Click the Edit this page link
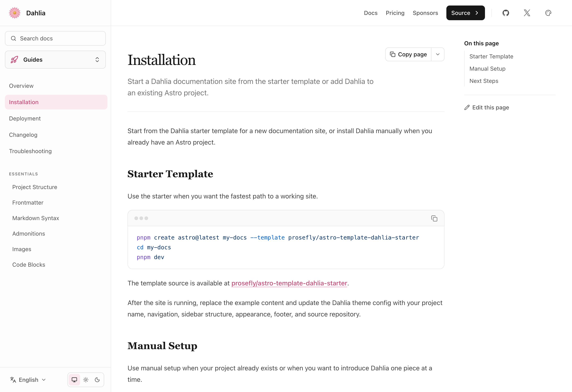 click(x=487, y=107)
